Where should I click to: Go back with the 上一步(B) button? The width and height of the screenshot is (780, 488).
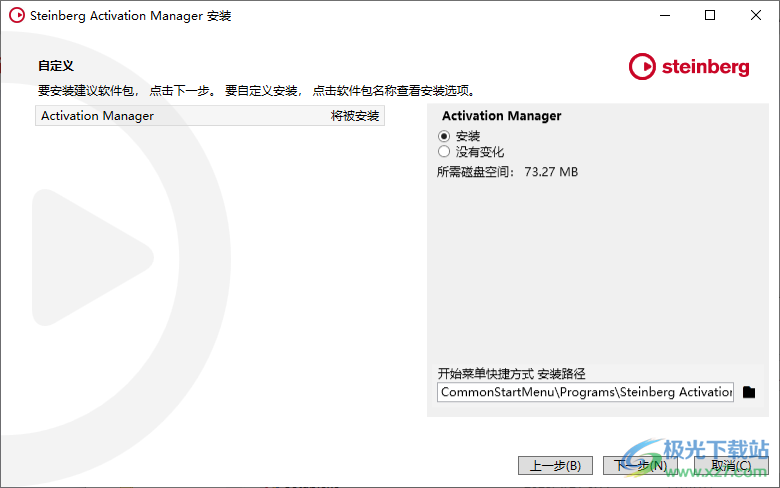(555, 465)
